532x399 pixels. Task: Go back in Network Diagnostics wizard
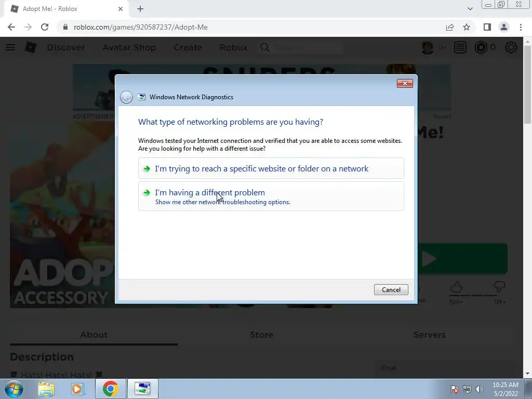[x=127, y=97]
